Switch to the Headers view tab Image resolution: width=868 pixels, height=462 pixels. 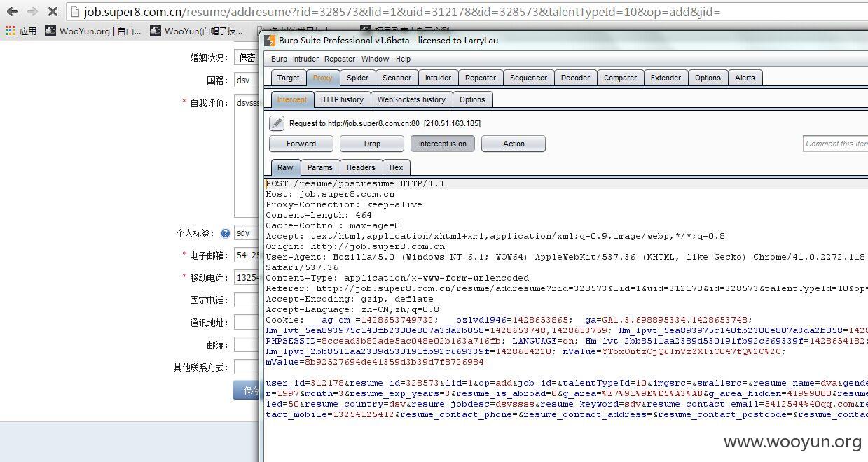[361, 167]
